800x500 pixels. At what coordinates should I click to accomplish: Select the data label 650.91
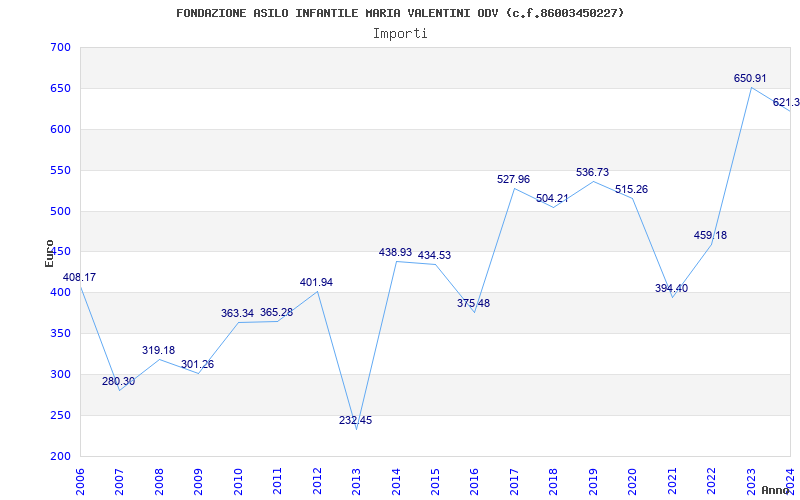coord(750,79)
